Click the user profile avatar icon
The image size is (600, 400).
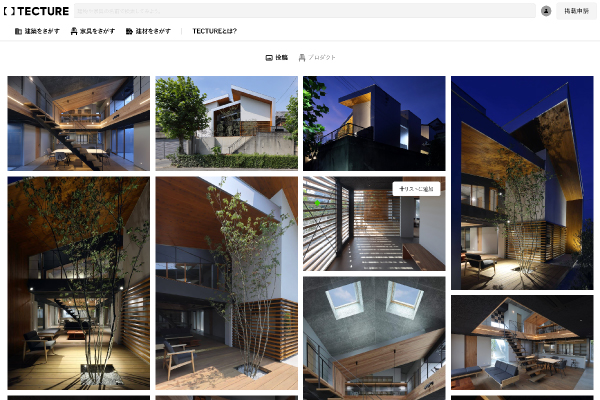click(546, 11)
